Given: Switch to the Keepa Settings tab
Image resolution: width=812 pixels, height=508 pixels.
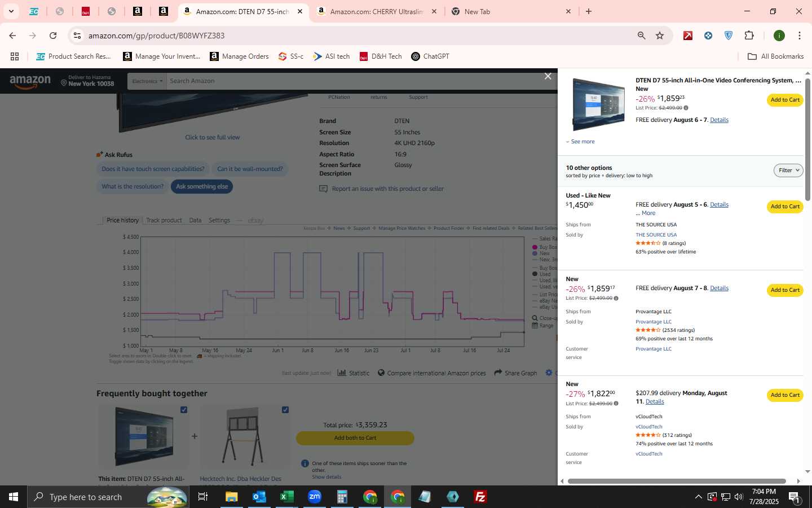Looking at the screenshot, I should pyautogui.click(x=219, y=220).
